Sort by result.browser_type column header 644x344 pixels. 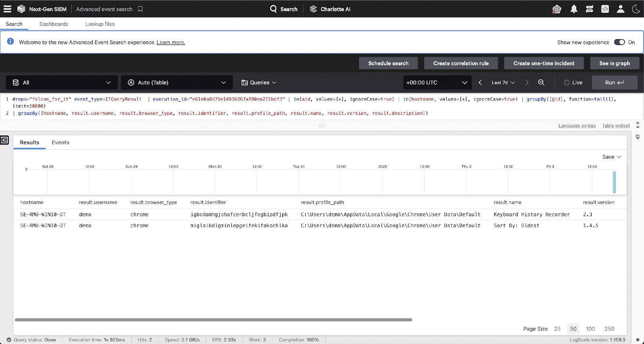point(154,202)
